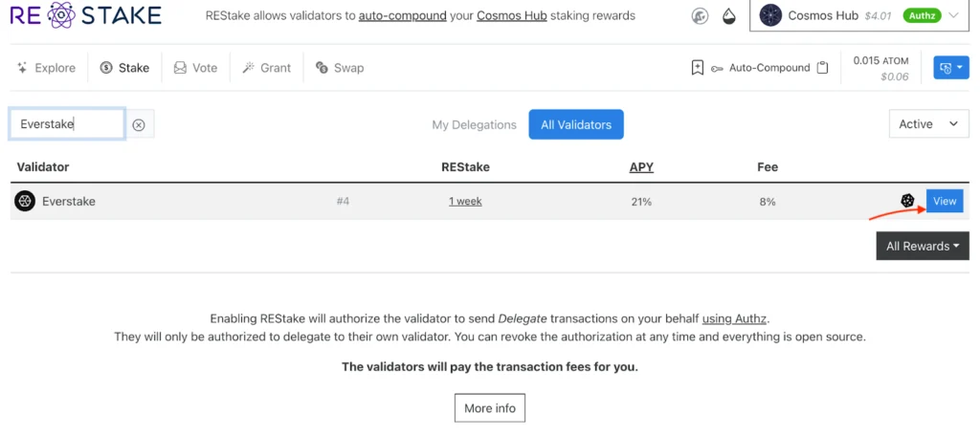Expand the Active status filter dropdown

tap(927, 124)
